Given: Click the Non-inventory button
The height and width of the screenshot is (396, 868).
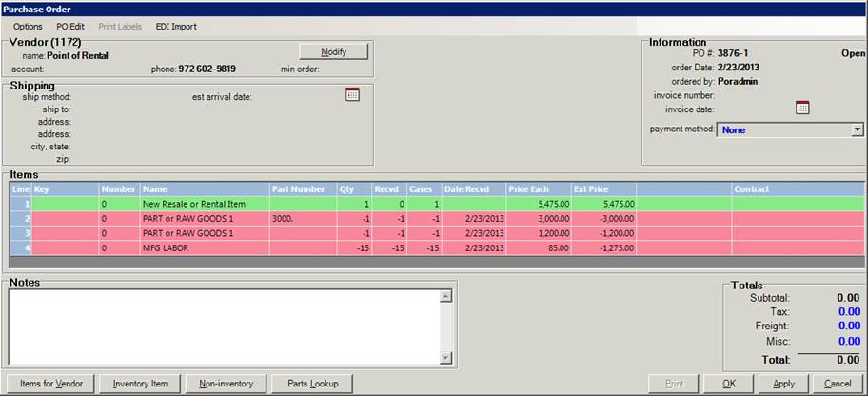Looking at the screenshot, I should coord(226,384).
